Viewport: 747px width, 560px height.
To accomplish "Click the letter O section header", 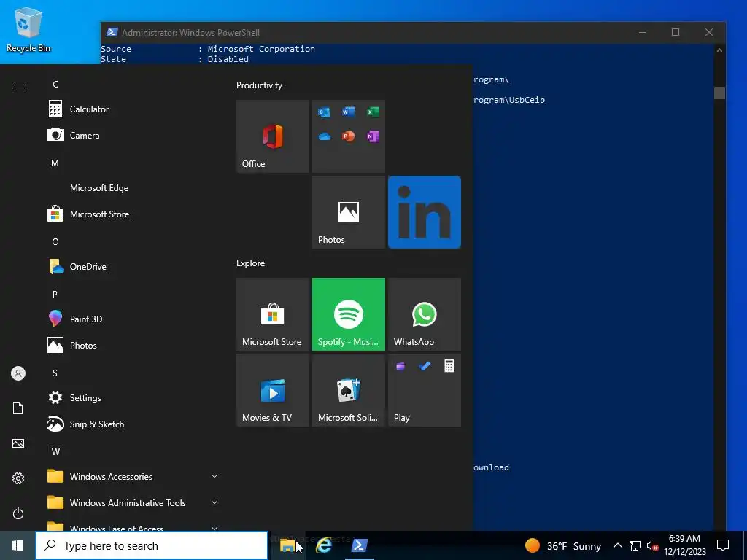I will (55, 242).
